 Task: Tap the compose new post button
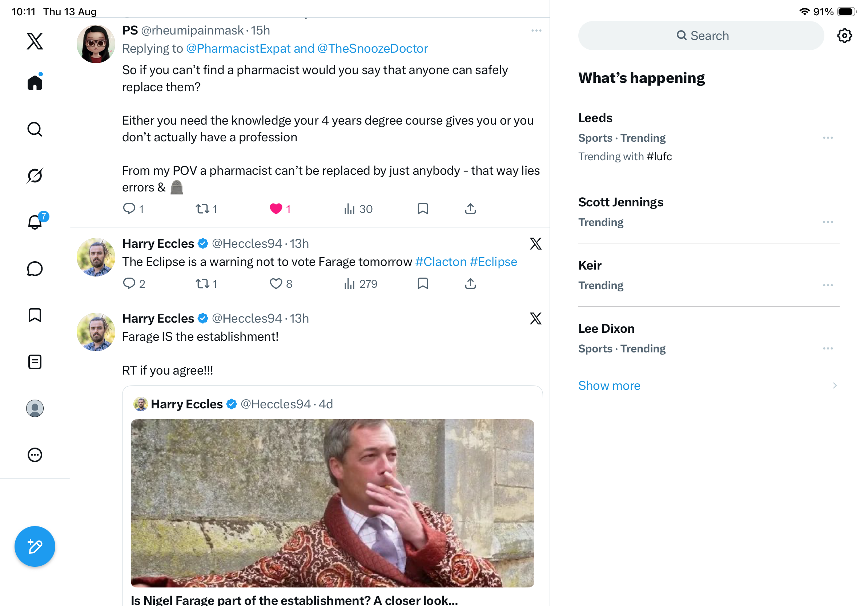tap(35, 546)
